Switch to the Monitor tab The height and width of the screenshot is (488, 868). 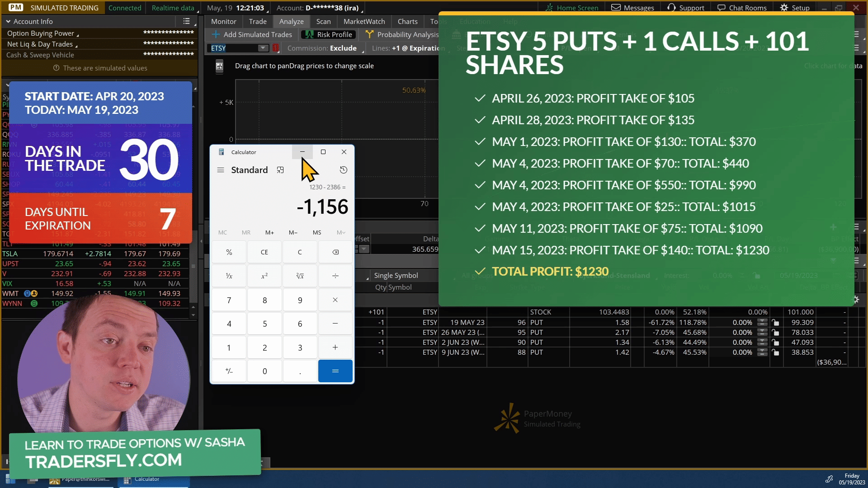[x=224, y=21]
